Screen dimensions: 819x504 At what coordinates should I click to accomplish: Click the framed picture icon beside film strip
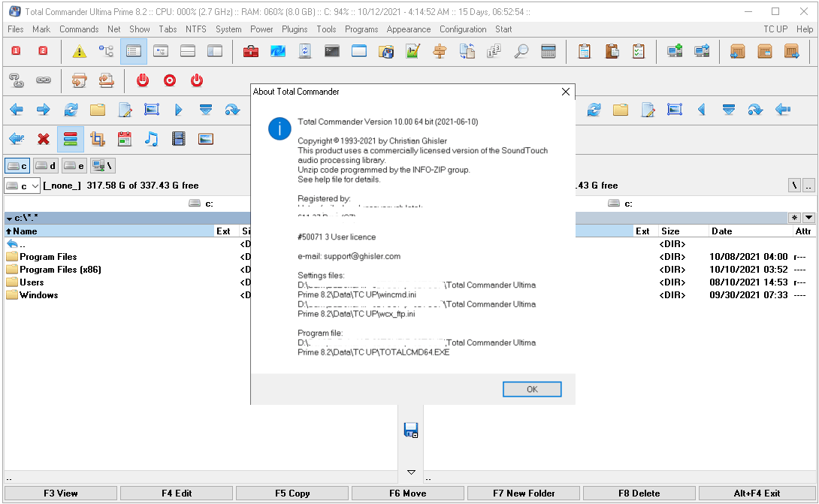[x=206, y=139]
